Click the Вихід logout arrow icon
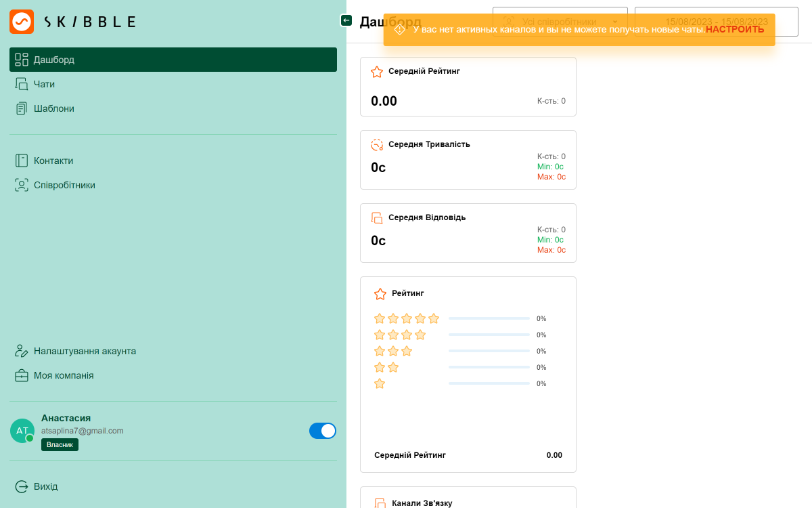812x508 pixels. tap(22, 486)
